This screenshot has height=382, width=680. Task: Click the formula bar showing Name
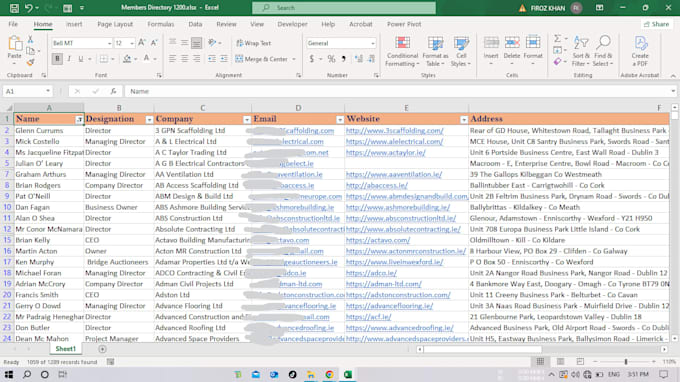tap(399, 91)
